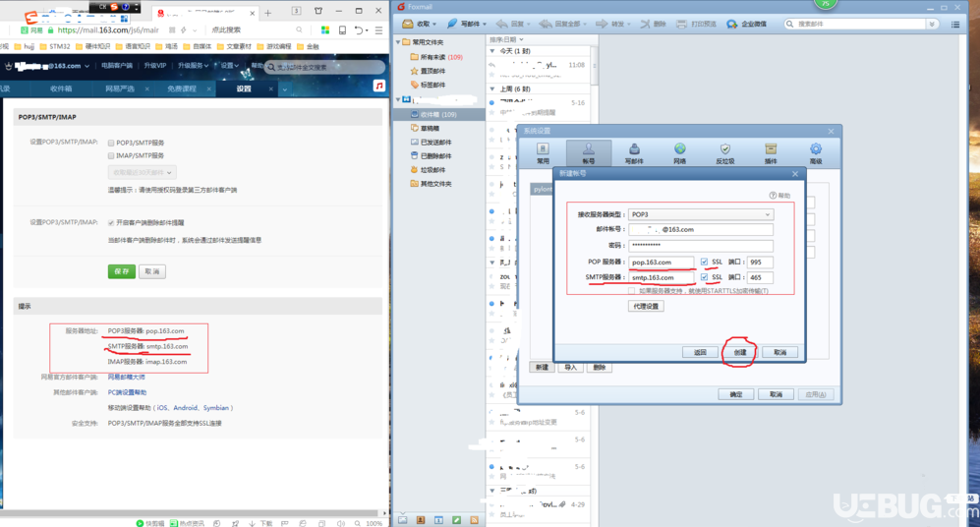Click the Foxmail bottom bar contacts icon
The width and height of the screenshot is (980, 527).
421,520
